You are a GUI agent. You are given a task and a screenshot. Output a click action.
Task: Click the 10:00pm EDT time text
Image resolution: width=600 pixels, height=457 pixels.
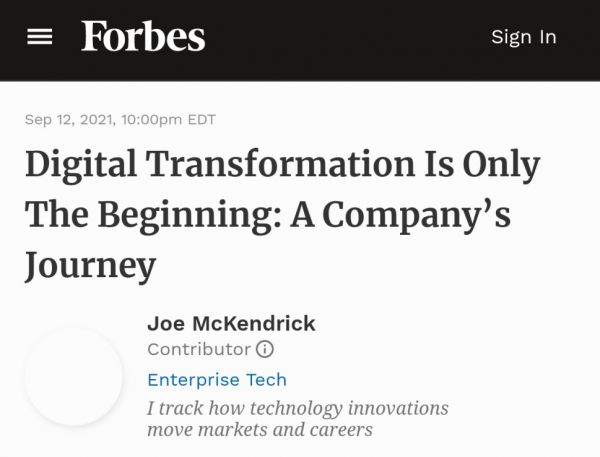167,120
